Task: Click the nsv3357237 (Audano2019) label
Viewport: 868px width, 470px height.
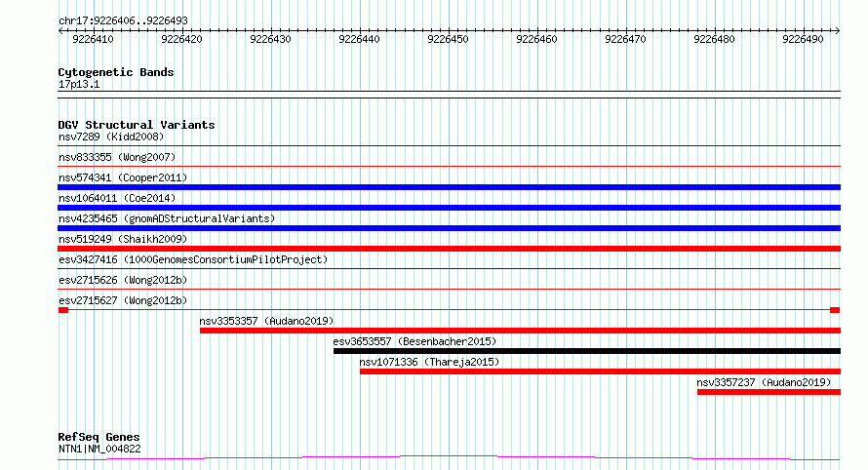Action: coord(764,382)
